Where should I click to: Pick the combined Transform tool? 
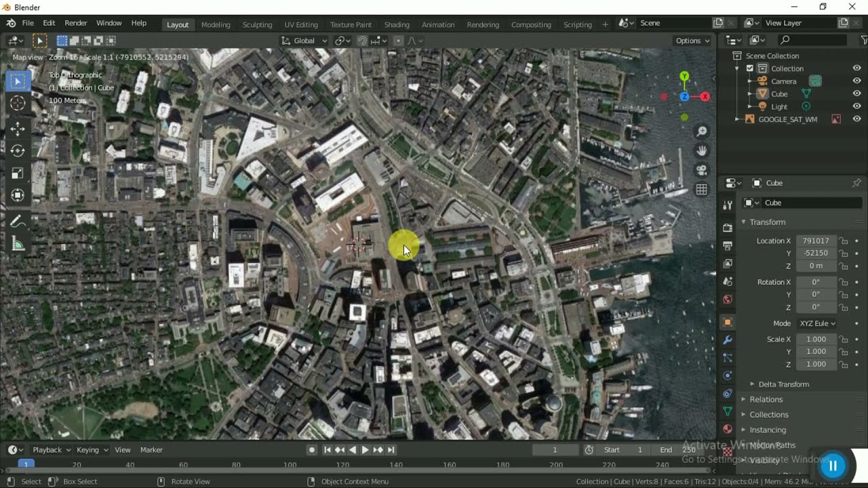point(18,196)
